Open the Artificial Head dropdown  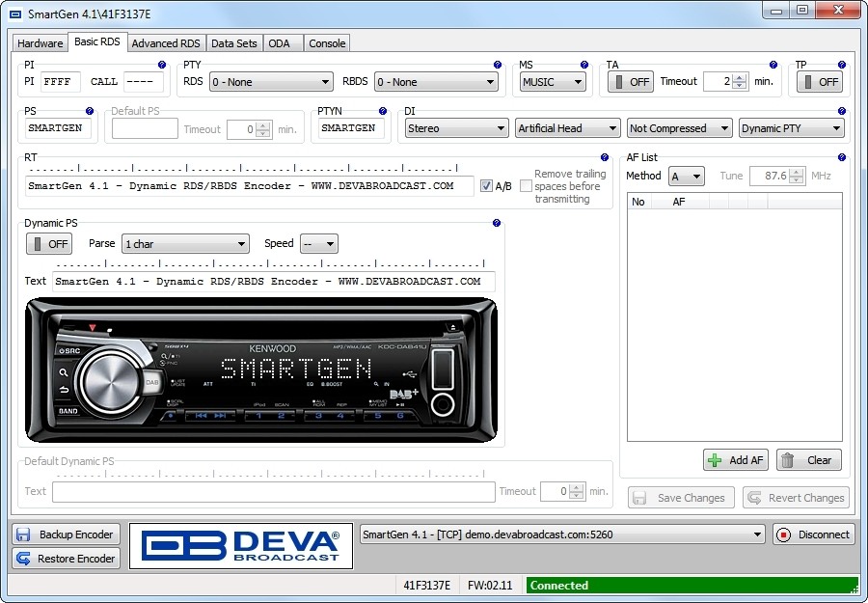567,128
